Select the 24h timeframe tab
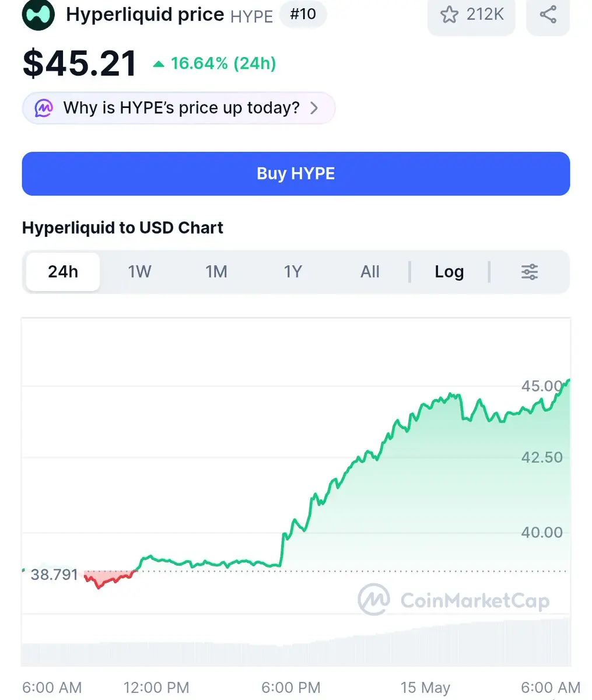This screenshot has width=592, height=700. pos(63,272)
